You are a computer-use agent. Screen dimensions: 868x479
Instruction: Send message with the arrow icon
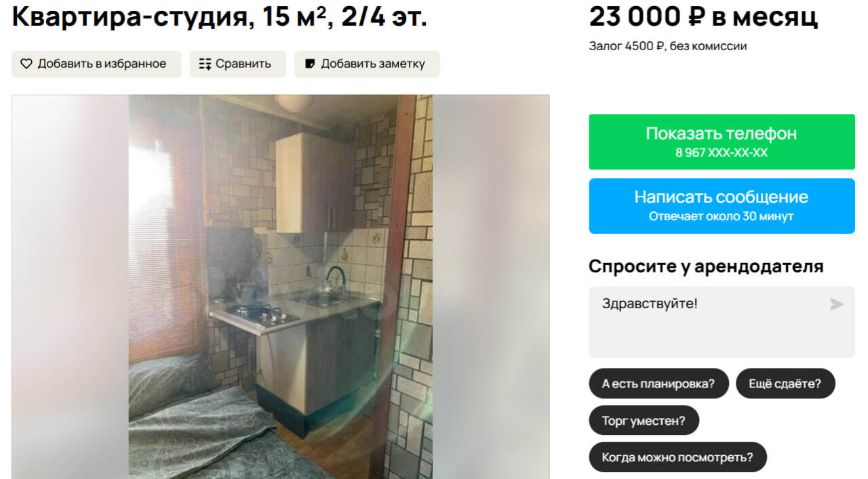(x=837, y=304)
